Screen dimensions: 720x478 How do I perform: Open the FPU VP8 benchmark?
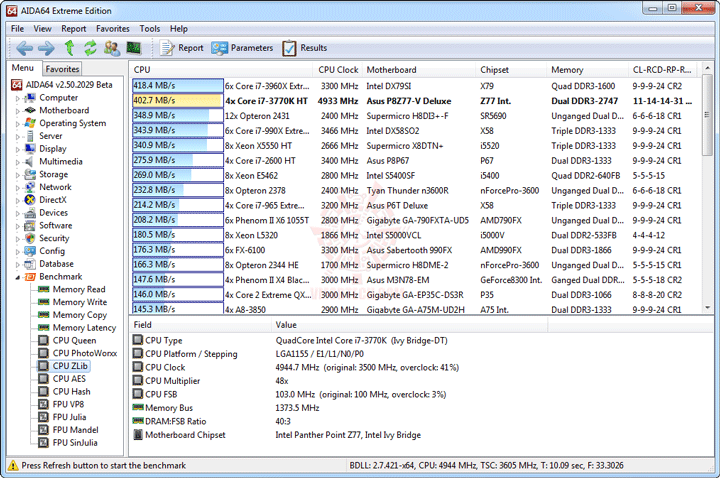(62, 405)
